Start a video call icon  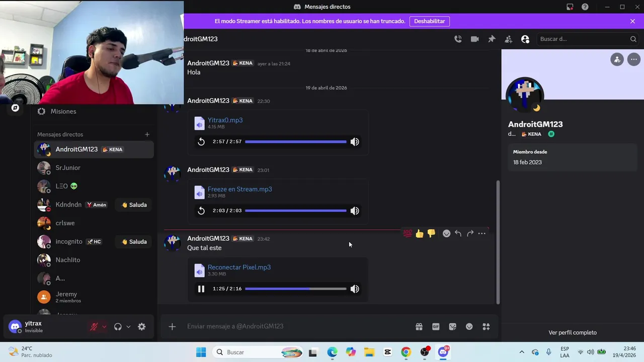click(x=474, y=39)
